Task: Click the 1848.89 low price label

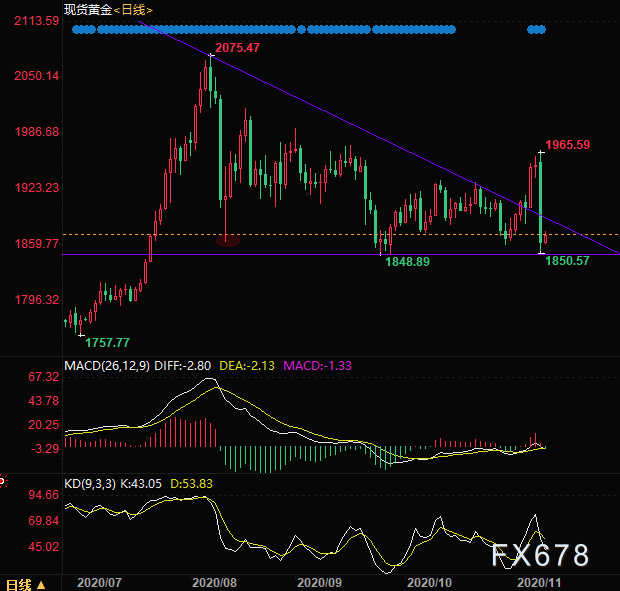Action: 407,262
